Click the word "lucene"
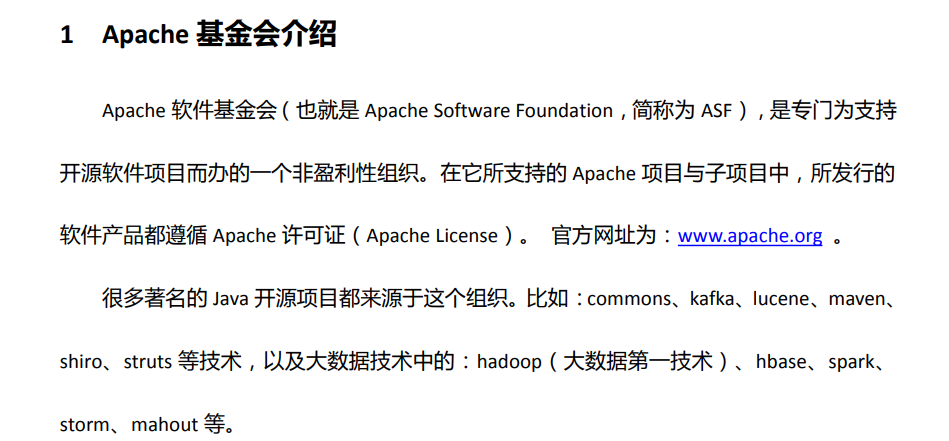This screenshot has height=441, width=949. (x=781, y=298)
